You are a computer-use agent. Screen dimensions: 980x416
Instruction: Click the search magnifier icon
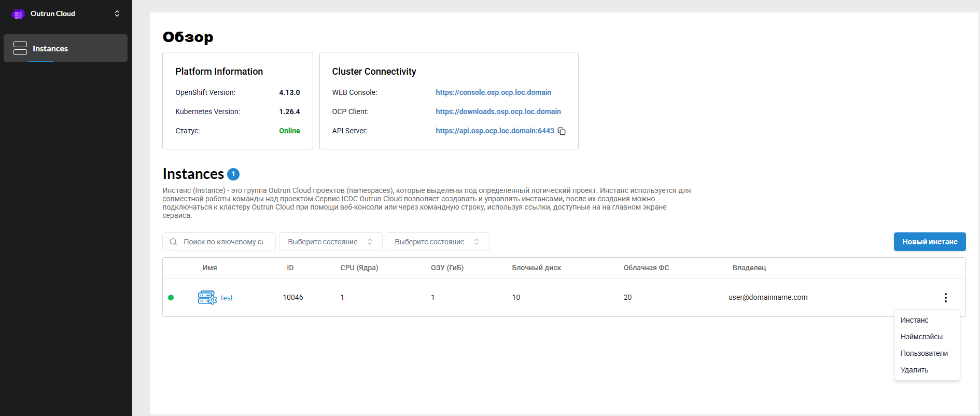pyautogui.click(x=173, y=242)
